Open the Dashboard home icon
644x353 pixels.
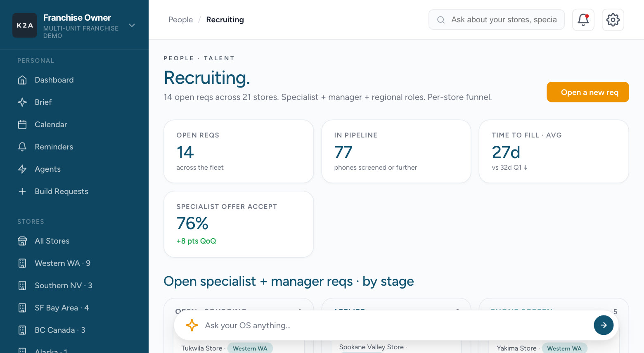(x=22, y=80)
